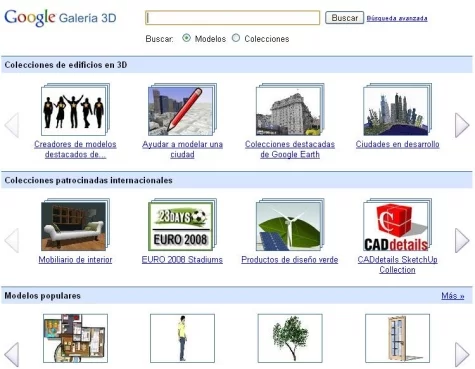Open the wind turbine green design thumbnail
This screenshot has width=475, height=369.
coord(290,225)
